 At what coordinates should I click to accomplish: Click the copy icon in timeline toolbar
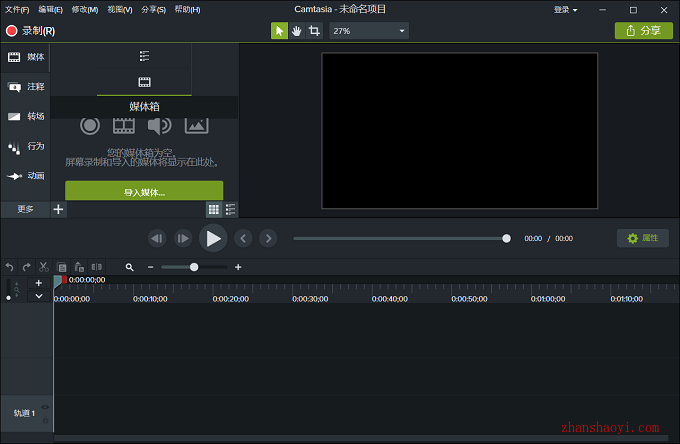62,267
